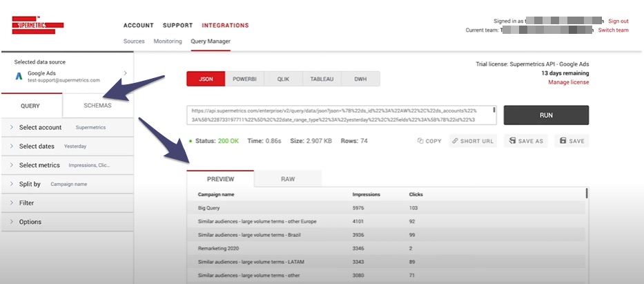This screenshot has width=644, height=284.
Task: Open the selected data source chevron
Action: [x=125, y=73]
